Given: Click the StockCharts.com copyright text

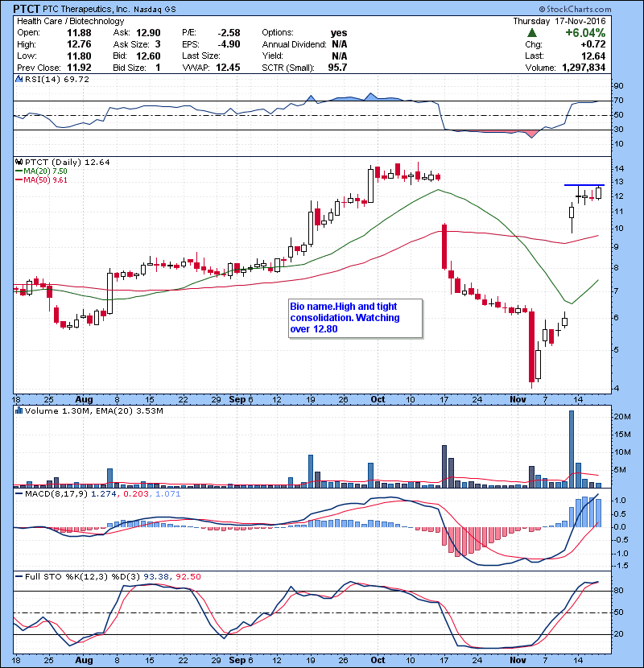Looking at the screenshot, I should tap(575, 9).
